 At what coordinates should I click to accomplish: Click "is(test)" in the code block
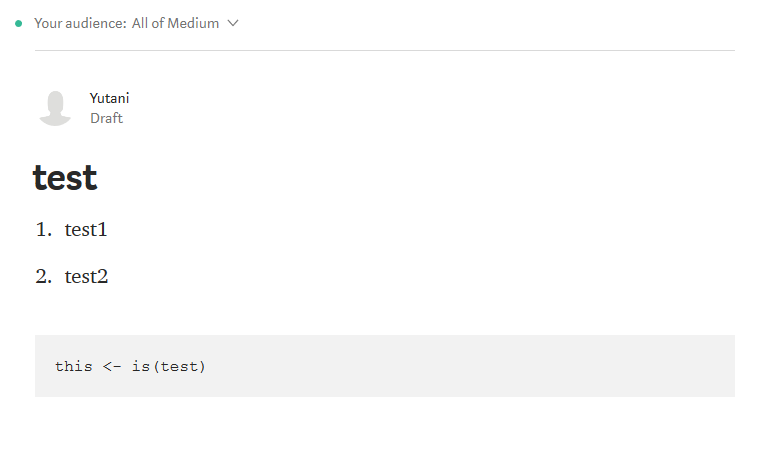pyautogui.click(x=168, y=366)
